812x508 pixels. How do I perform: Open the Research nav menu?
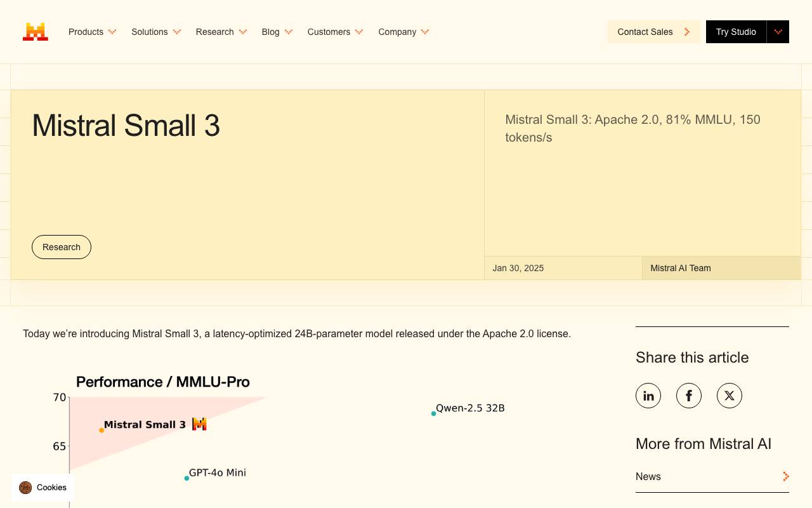click(x=221, y=32)
